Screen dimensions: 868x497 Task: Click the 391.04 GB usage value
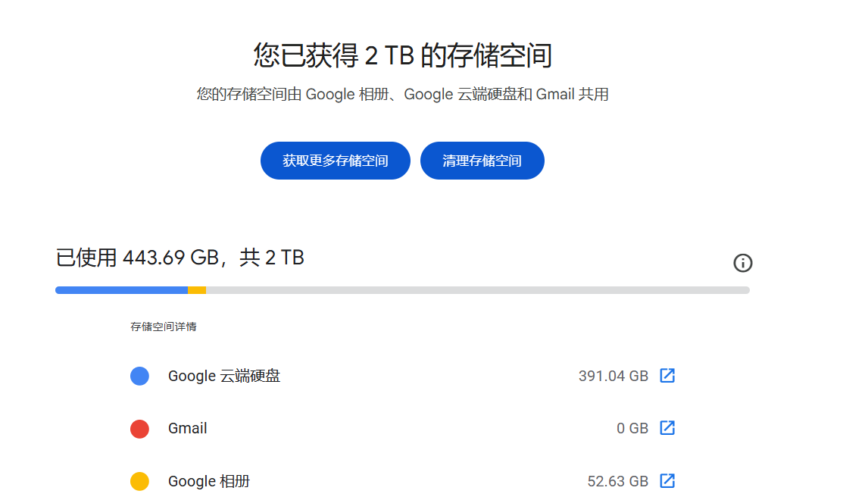coord(614,376)
